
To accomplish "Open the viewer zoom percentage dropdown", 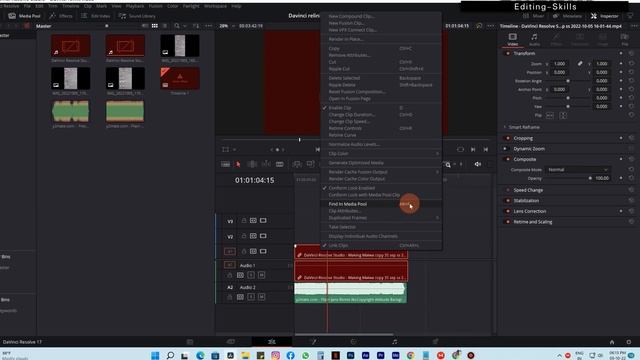I will tap(227, 26).
